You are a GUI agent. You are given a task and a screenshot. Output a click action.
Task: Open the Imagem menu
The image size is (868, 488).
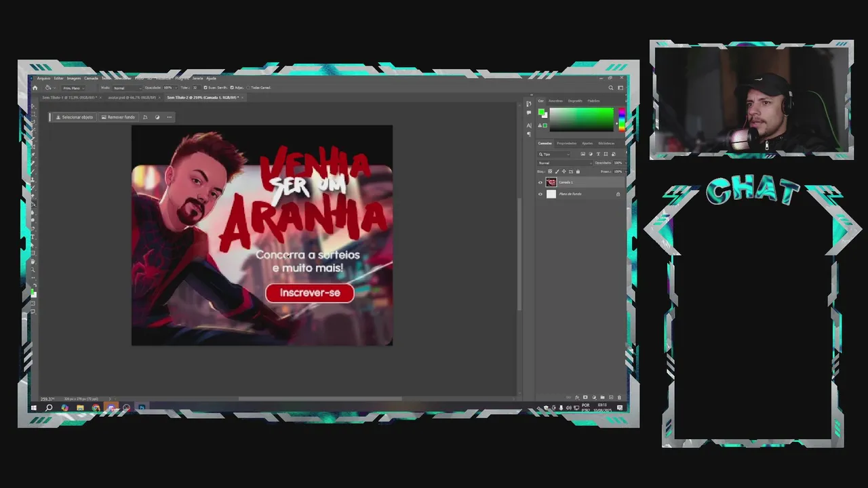click(74, 79)
